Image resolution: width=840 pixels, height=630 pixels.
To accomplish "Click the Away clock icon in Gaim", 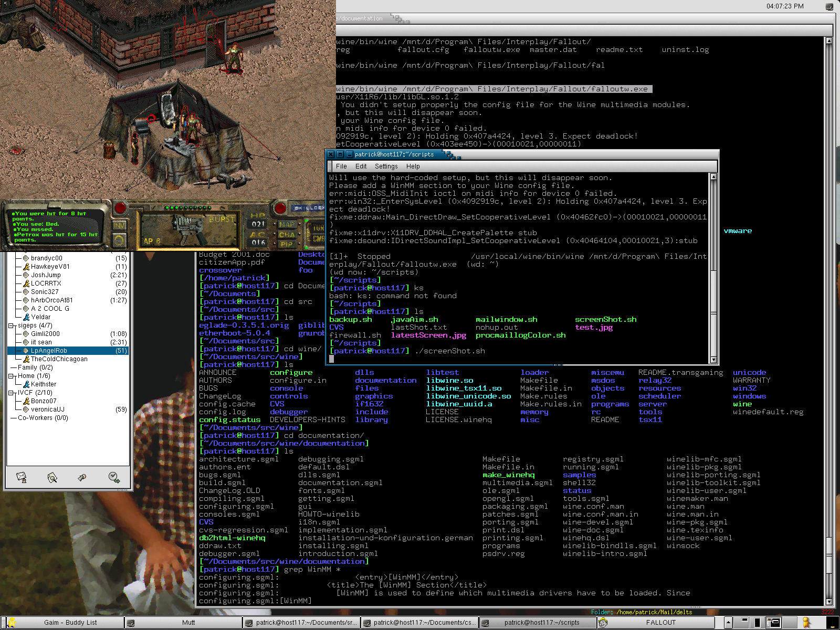I will (x=113, y=477).
